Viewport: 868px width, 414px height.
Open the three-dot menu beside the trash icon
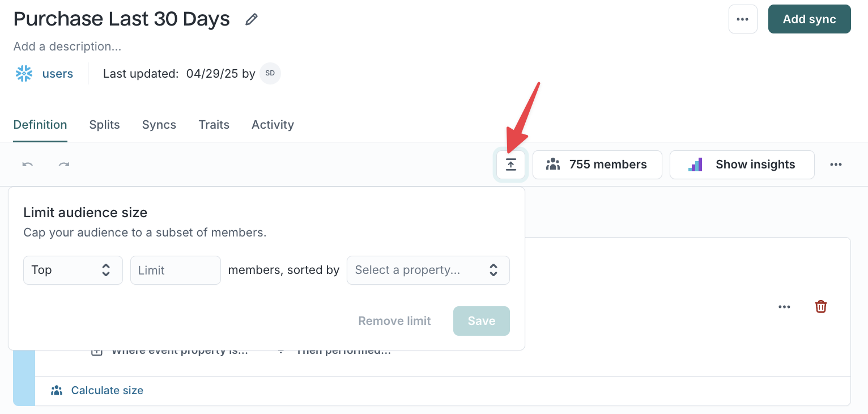click(784, 307)
